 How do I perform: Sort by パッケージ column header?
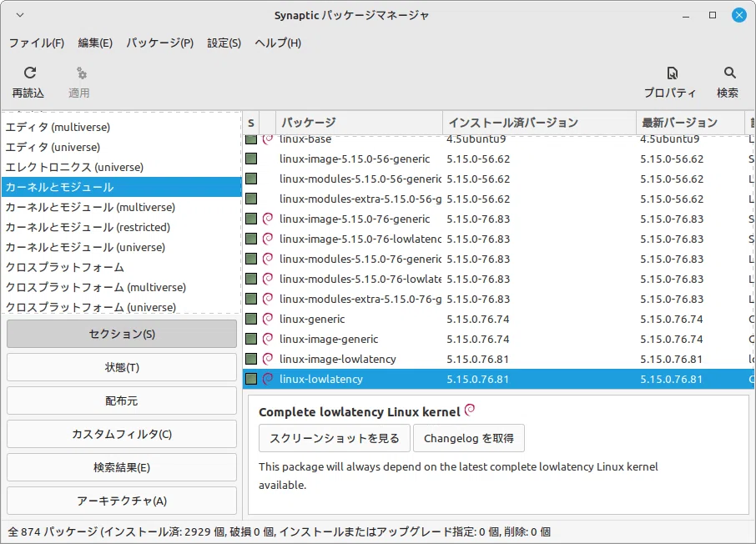coord(359,123)
